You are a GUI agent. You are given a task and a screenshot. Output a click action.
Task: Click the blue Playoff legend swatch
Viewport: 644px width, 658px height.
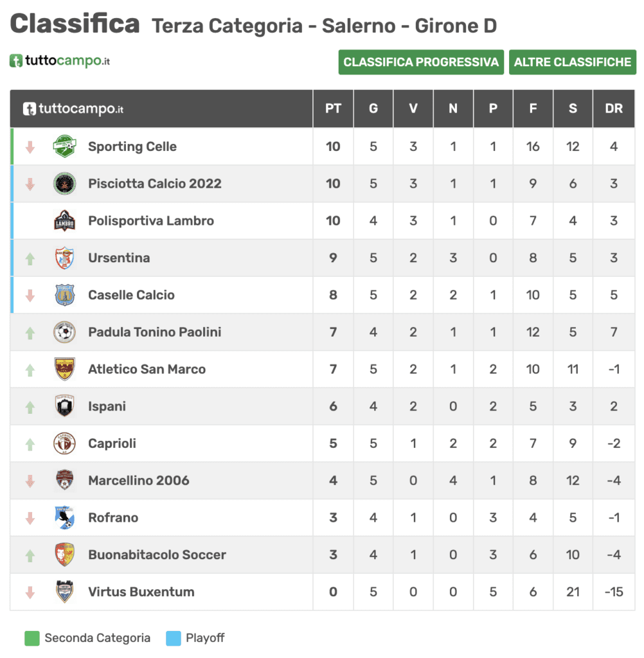[174, 638]
